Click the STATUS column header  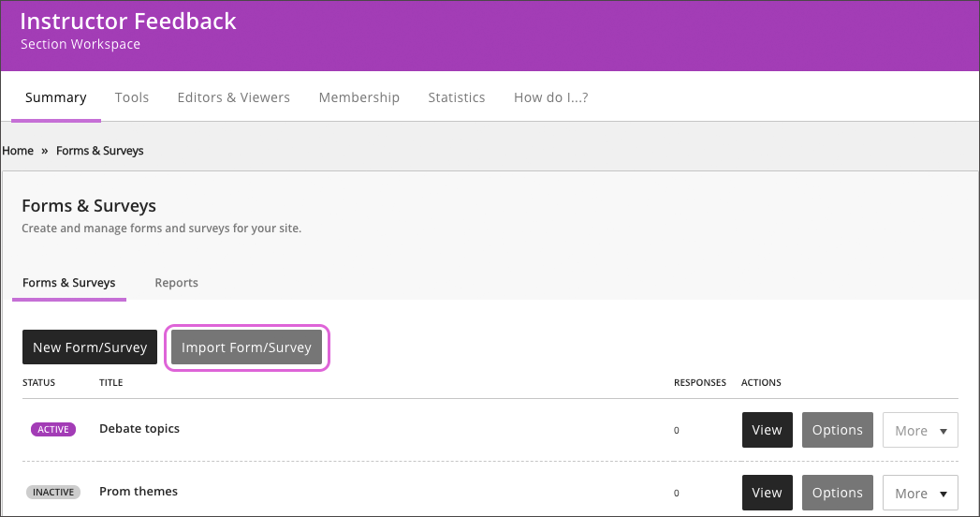[38, 382]
